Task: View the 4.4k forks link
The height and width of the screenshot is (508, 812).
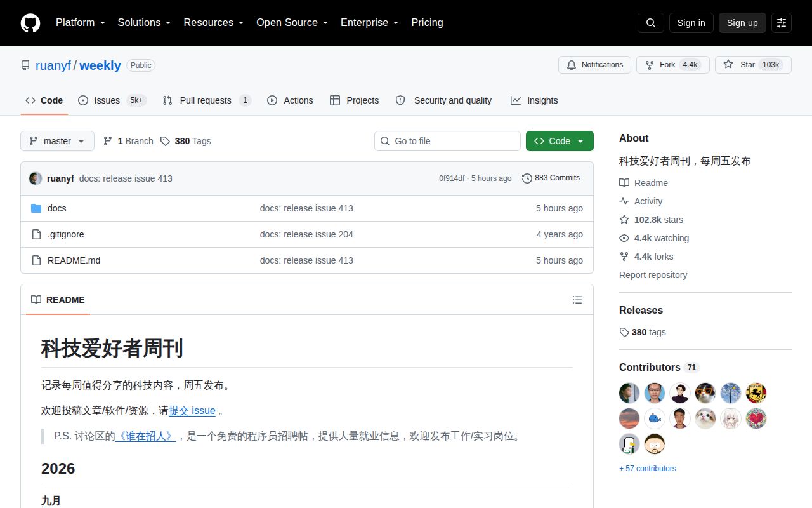Action: (646, 257)
